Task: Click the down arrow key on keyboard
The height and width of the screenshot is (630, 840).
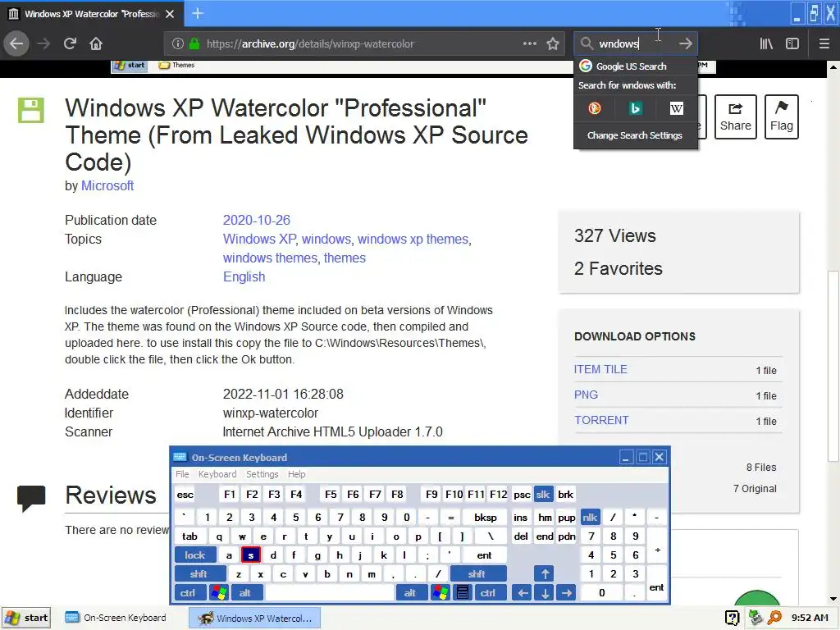Action: 545,593
